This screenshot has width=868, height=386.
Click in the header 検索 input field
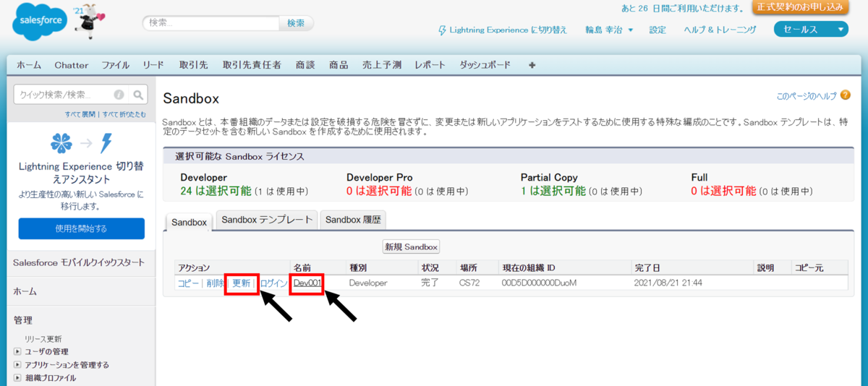[211, 23]
